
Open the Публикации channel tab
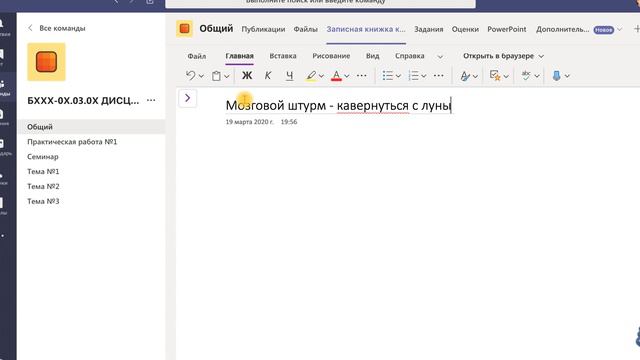click(x=263, y=29)
